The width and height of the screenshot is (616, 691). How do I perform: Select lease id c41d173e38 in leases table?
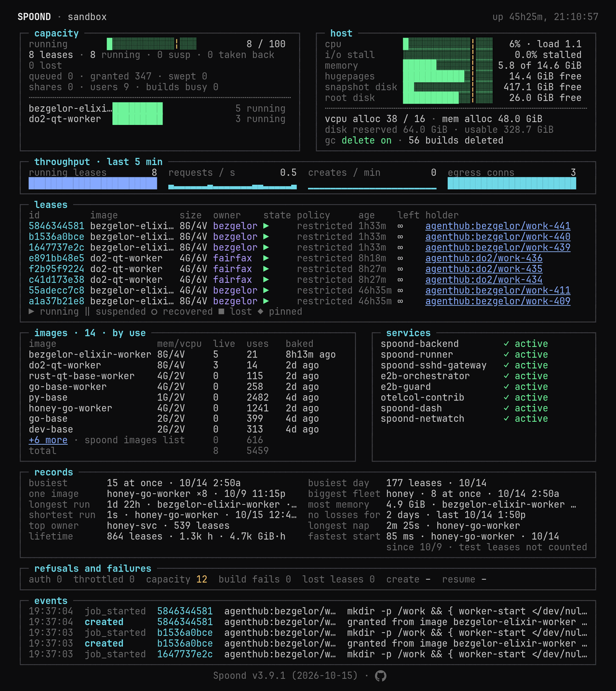tap(56, 280)
